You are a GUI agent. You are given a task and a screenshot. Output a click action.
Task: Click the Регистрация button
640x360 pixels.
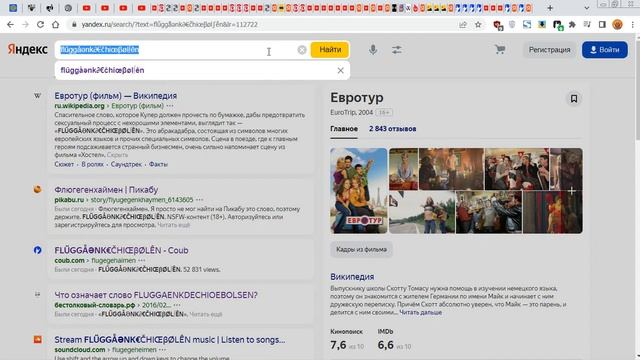pos(549,50)
